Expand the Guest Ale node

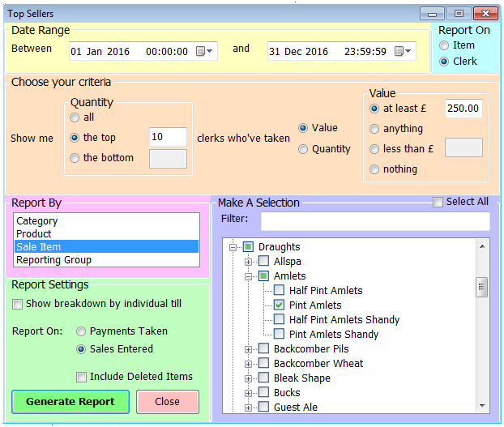[x=248, y=408]
